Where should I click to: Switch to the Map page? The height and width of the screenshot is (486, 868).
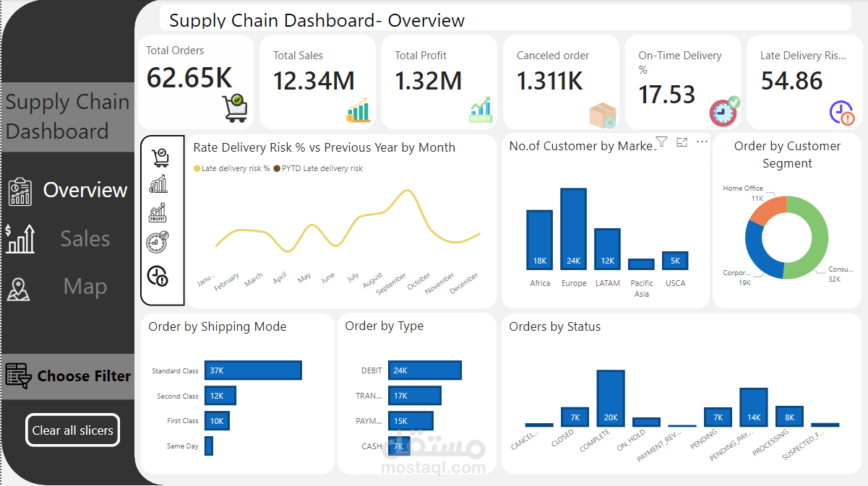click(85, 286)
